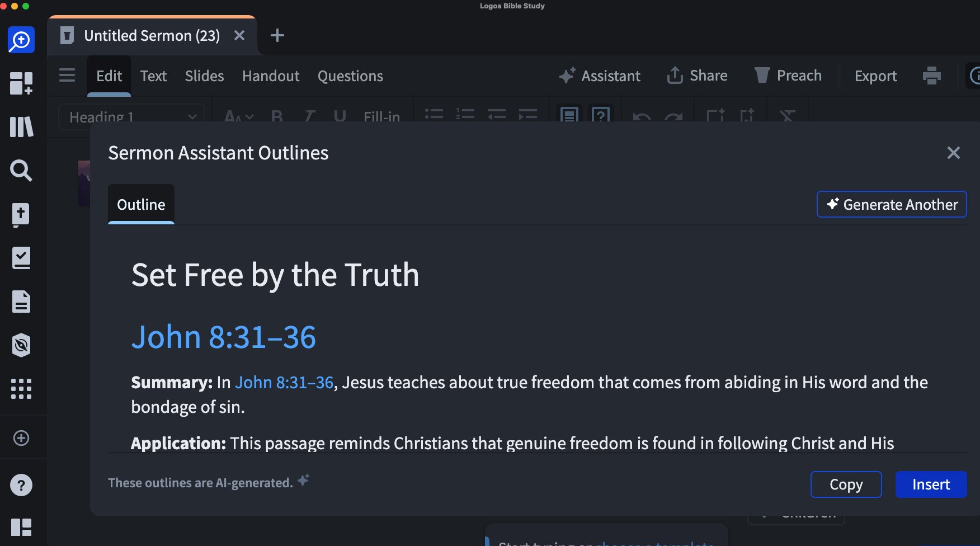Click the Undo arrow
The height and width of the screenshot is (546, 980).
[x=642, y=116]
